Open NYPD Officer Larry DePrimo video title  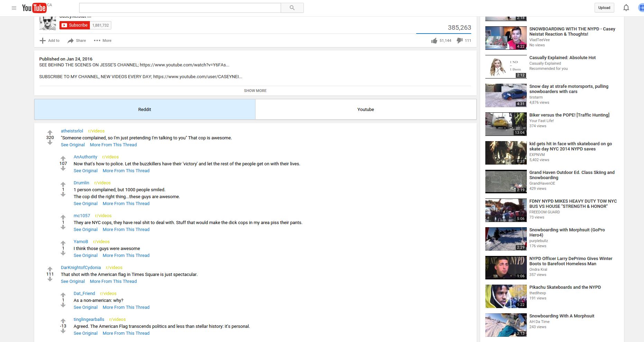(571, 261)
